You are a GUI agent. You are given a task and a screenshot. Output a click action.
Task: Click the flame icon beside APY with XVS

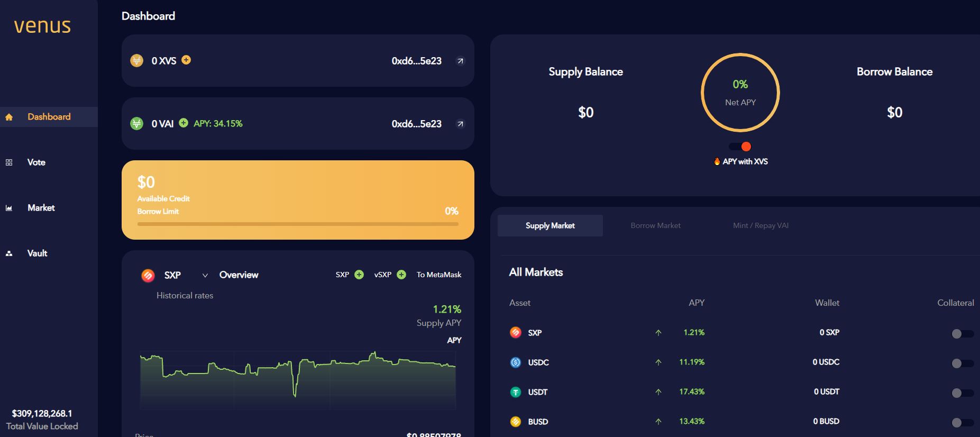coord(717,161)
